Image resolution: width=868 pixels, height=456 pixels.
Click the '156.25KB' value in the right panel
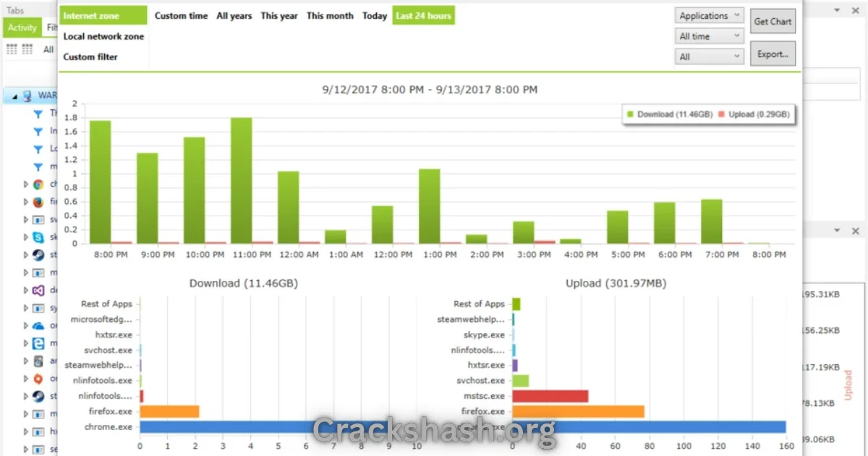821,330
